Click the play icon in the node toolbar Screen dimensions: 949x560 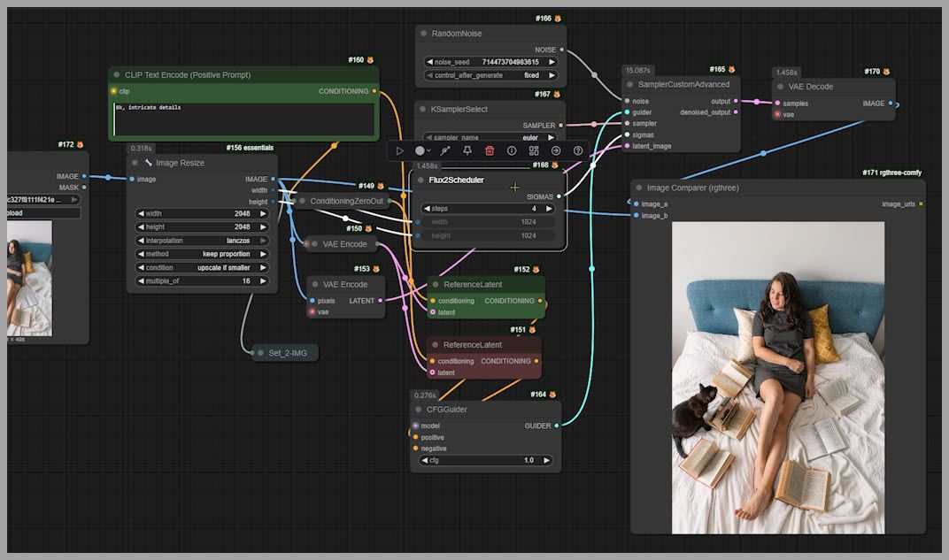tap(399, 150)
